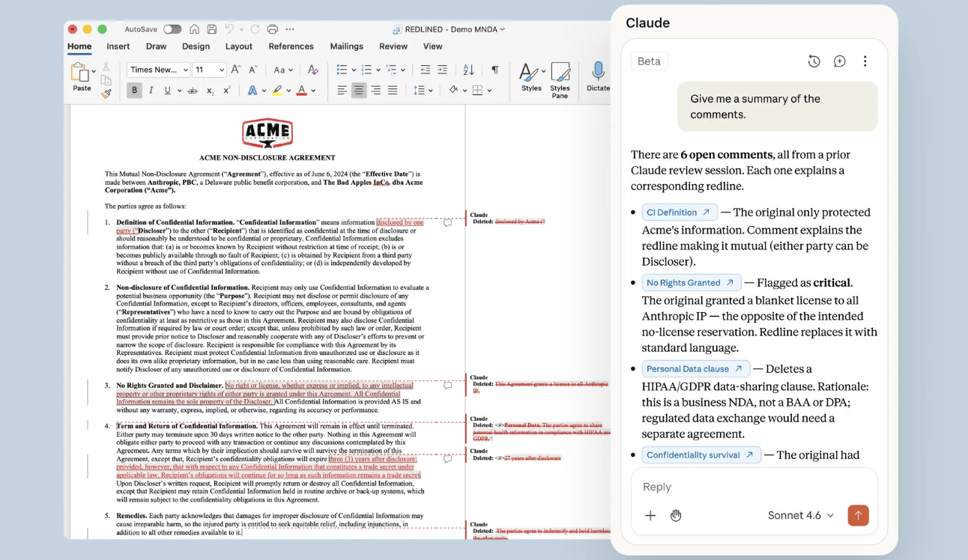
Task: Open the Confidentiality survival link
Action: pos(701,454)
